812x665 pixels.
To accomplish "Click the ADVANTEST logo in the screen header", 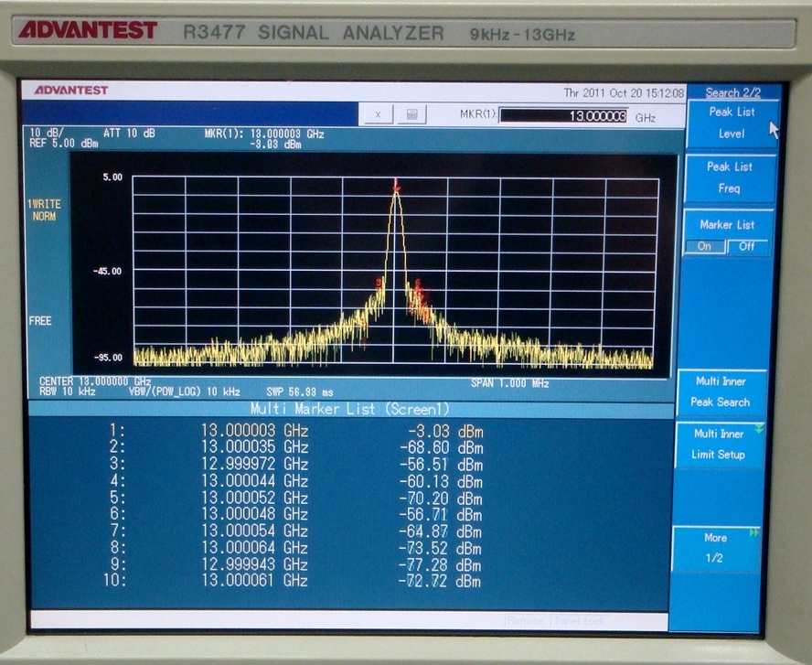I will (71, 91).
